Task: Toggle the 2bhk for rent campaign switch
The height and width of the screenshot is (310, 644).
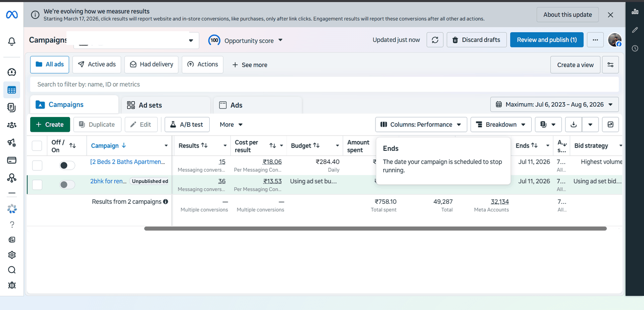Action: (67, 185)
